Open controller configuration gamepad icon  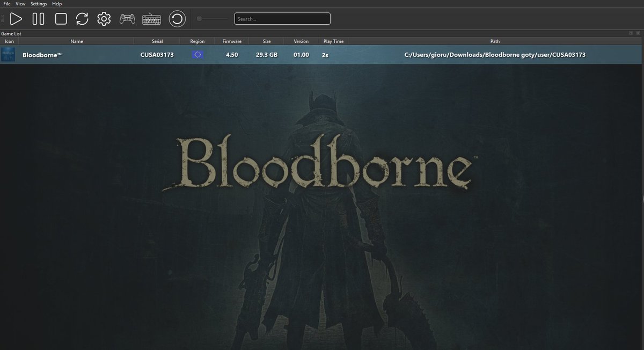(127, 19)
